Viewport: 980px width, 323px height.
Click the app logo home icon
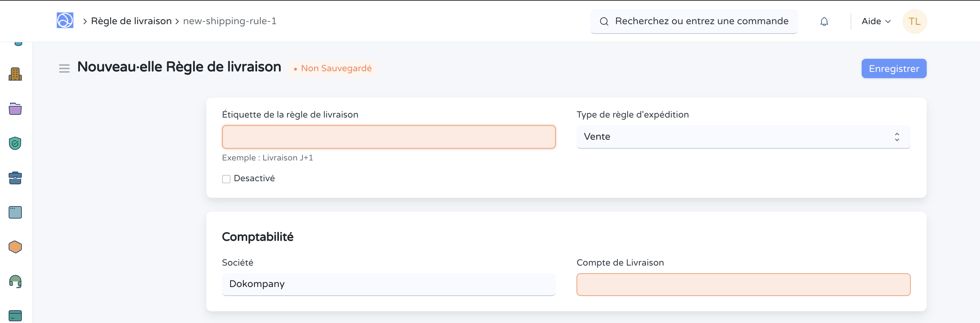65,20
